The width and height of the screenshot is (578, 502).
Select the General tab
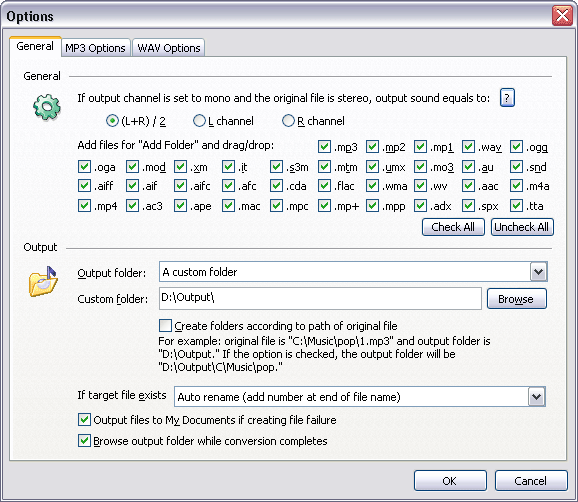pos(35,46)
